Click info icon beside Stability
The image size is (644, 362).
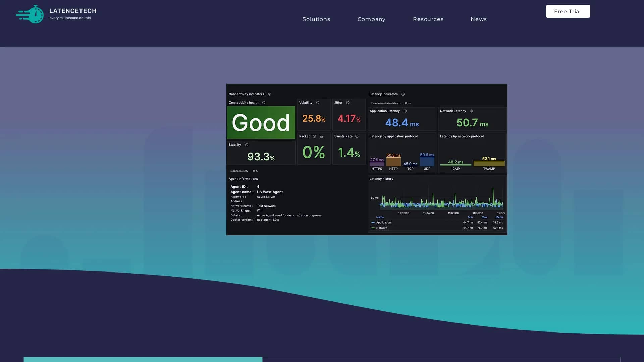(247, 145)
